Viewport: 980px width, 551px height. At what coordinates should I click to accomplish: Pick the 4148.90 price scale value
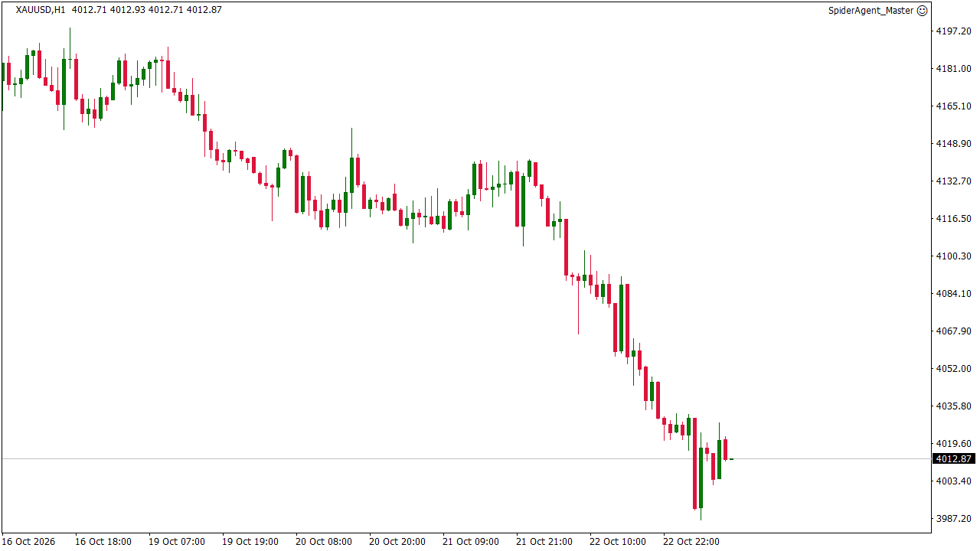click(x=953, y=144)
